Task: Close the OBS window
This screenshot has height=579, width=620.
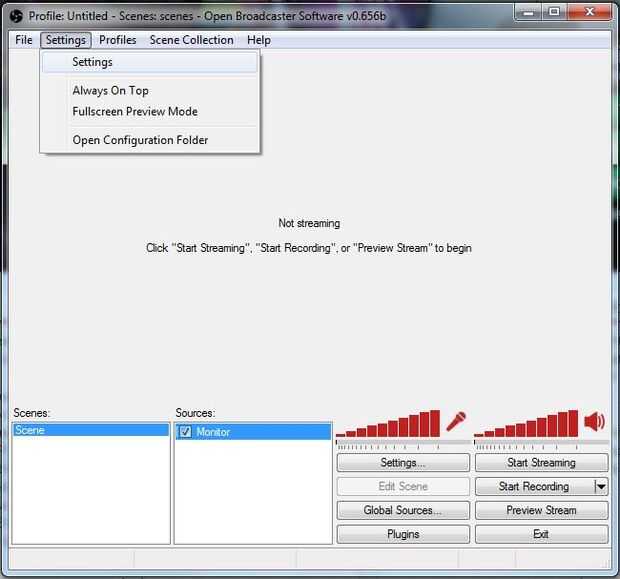Action: [590, 12]
